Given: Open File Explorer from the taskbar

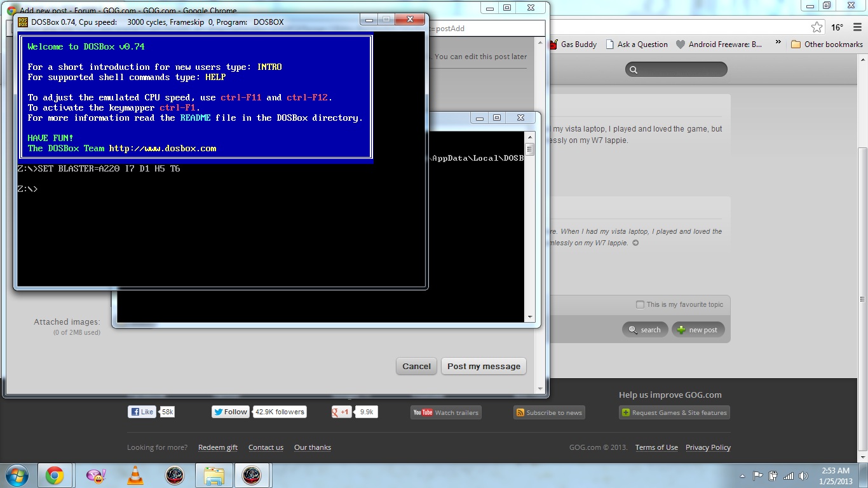Looking at the screenshot, I should click(214, 475).
